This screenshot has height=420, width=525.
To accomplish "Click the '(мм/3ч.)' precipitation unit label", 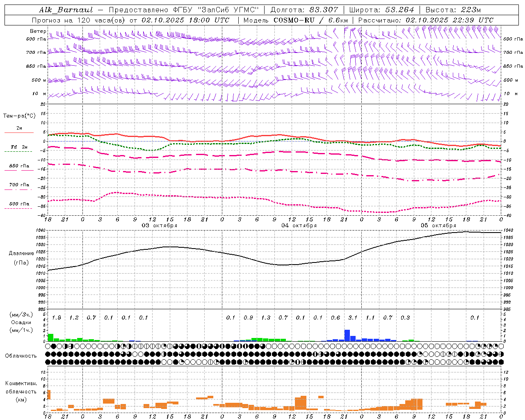I will click(21, 315).
